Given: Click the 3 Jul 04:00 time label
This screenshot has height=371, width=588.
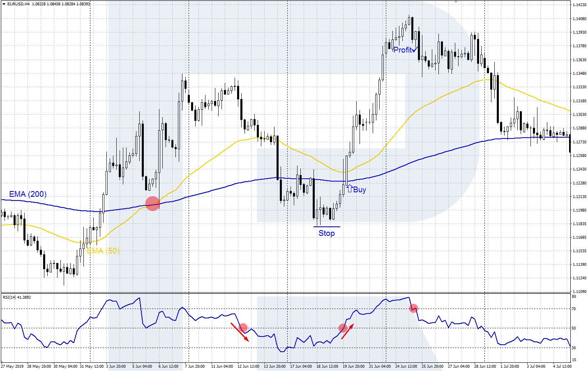Looking at the screenshot, I should [536, 366].
